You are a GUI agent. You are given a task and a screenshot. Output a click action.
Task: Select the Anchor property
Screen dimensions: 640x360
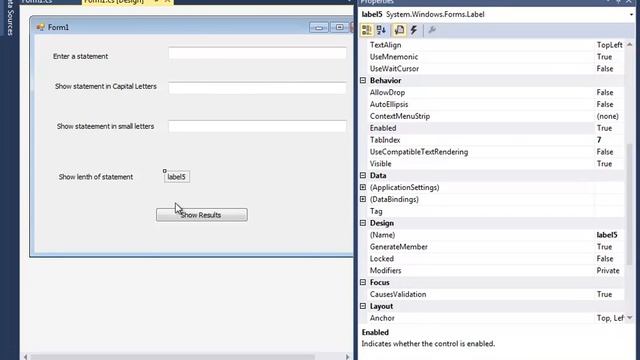pos(382,318)
